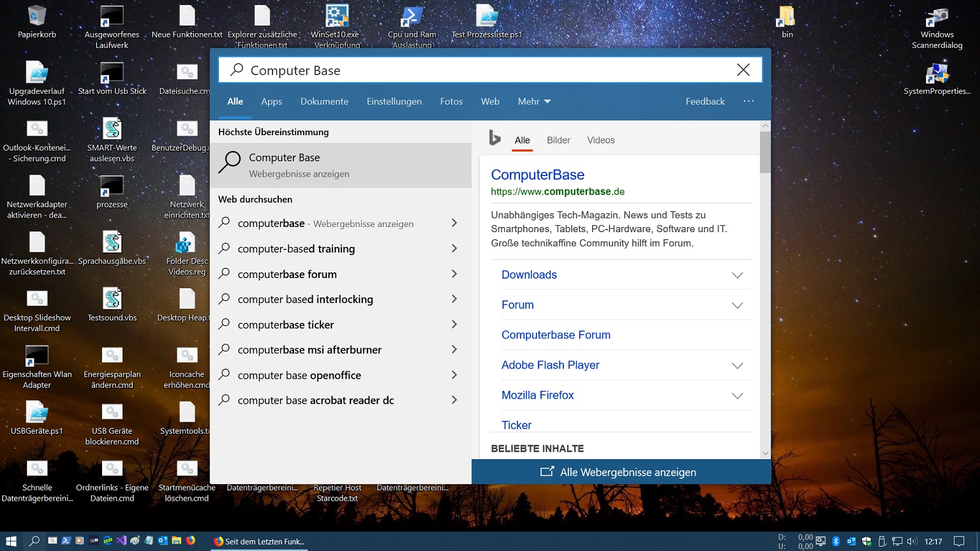Select 'SMART-Werte auslesen.vbs' desktop icon

click(112, 140)
